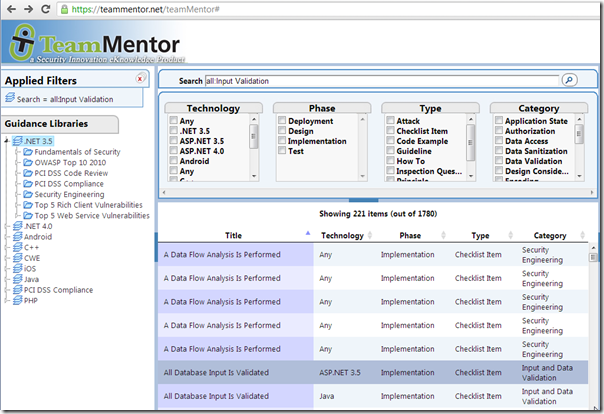This screenshot has width=604, height=414.
Task: Click the PCI DSS Compliance library icon
Action: coord(18,290)
